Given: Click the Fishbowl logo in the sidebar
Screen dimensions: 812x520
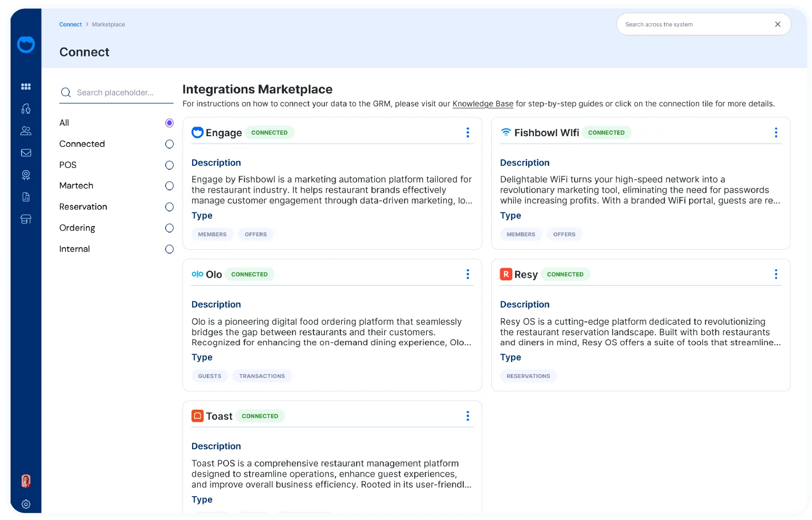Looking at the screenshot, I should 26,44.
